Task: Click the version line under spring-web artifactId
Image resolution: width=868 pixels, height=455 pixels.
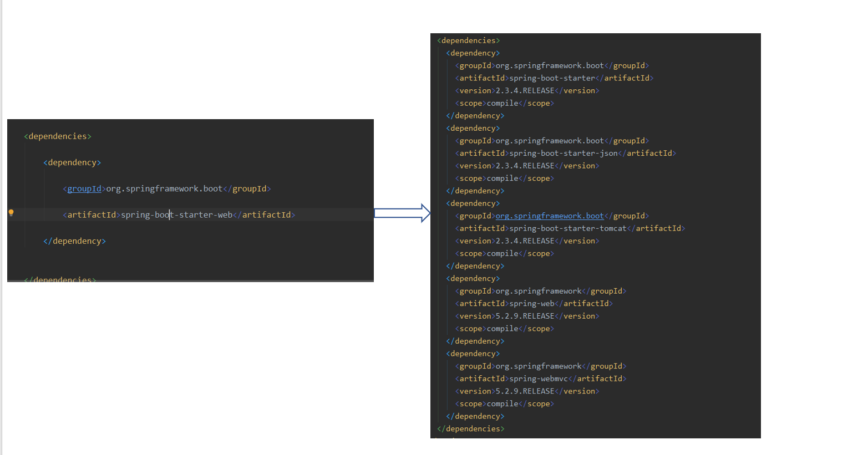Action: 527,316
